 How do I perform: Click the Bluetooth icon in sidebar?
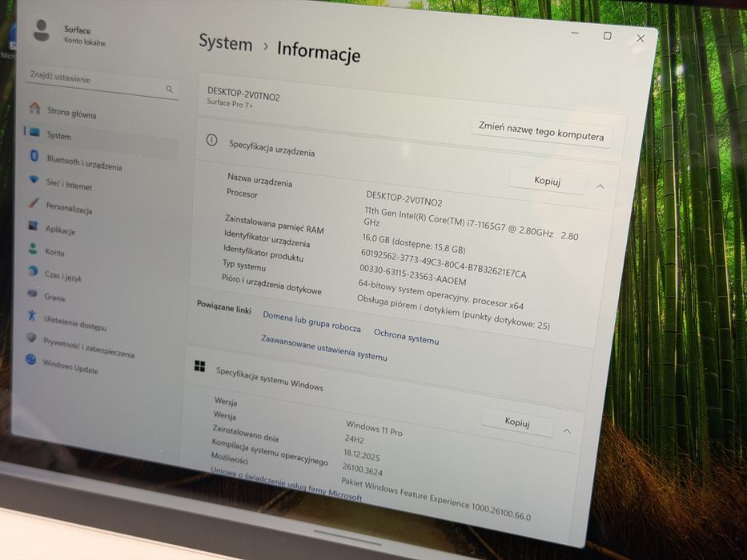(34, 155)
